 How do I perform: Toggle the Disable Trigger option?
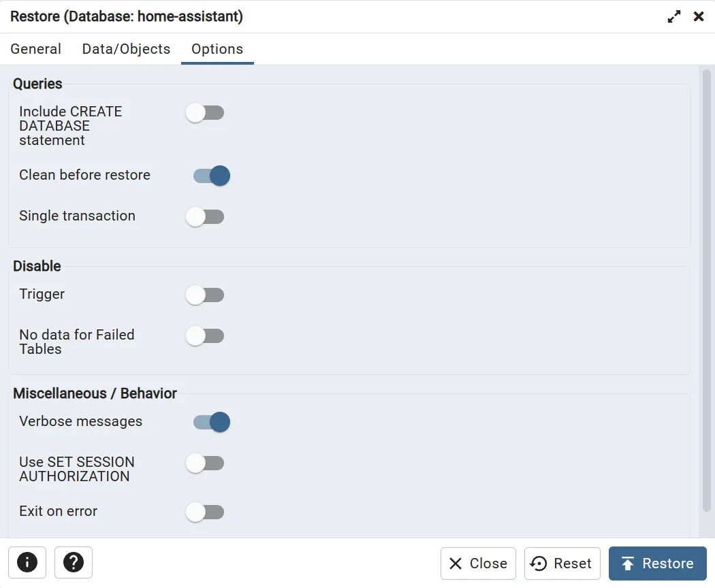pos(205,295)
